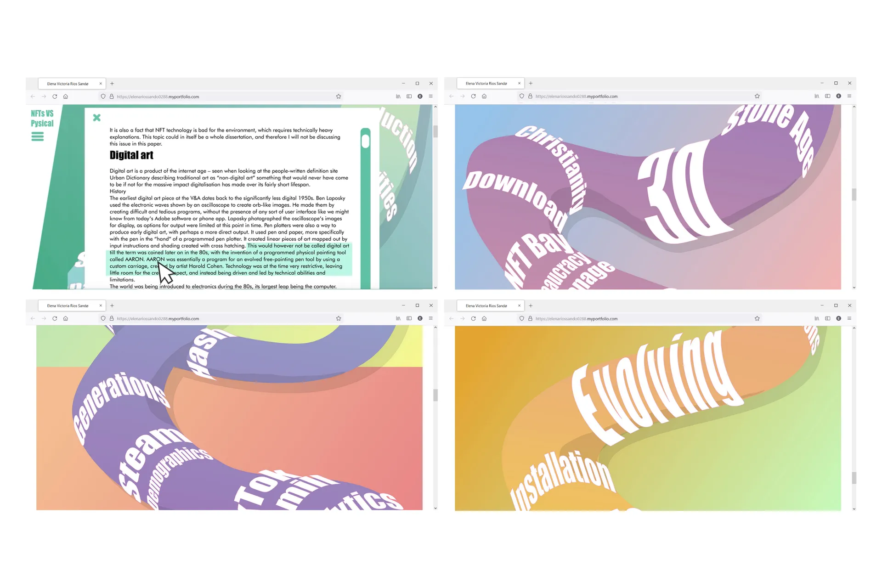Viewport: 882px width, 588px height.
Task: Click padlock site info in Generations window
Action: click(x=112, y=318)
